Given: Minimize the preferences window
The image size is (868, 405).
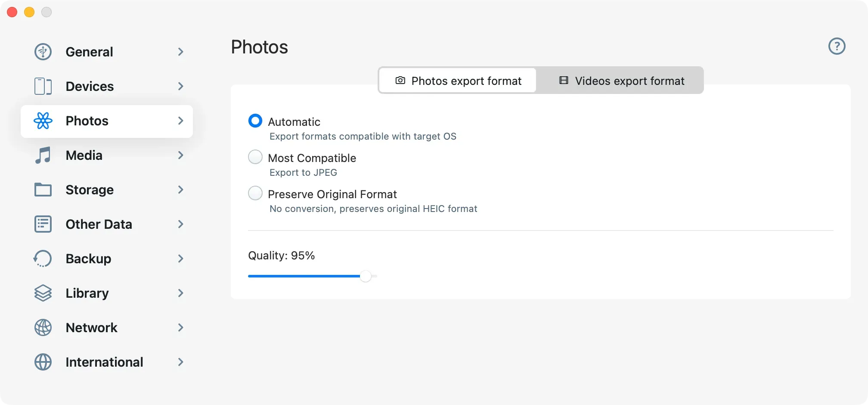Looking at the screenshot, I should click(x=29, y=12).
